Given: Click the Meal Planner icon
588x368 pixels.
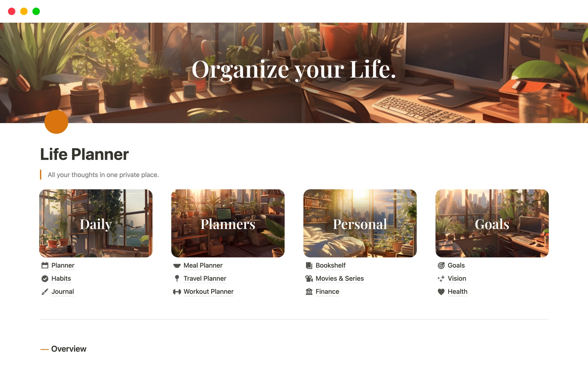Looking at the screenshot, I should [176, 265].
